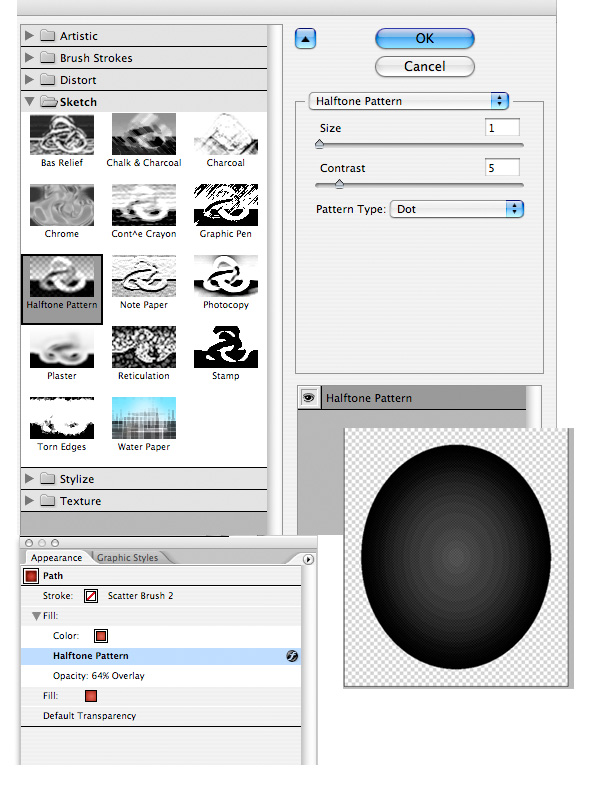Viewport: 600px width, 800px height.
Task: Pick the Water Paper filter thumbnail
Action: point(144,418)
